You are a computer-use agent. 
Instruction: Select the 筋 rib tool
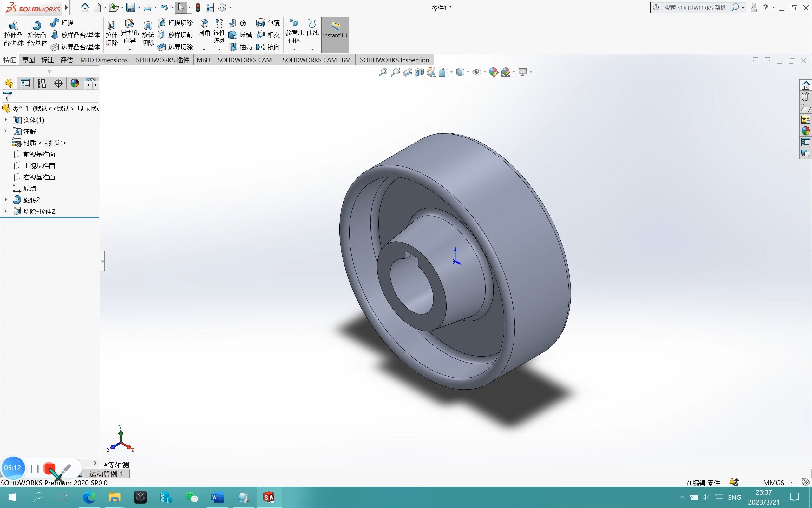point(238,23)
